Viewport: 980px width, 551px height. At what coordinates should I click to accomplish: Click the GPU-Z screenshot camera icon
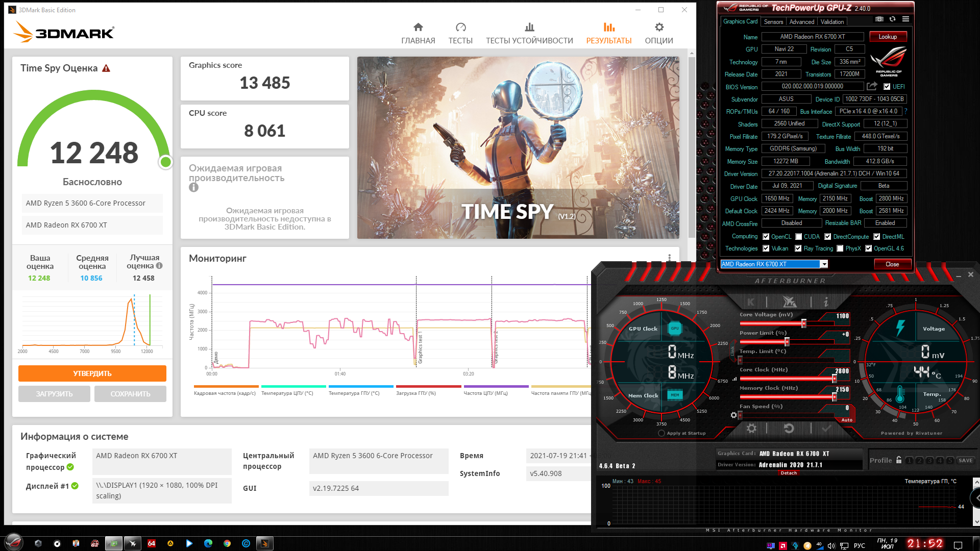pos(879,19)
